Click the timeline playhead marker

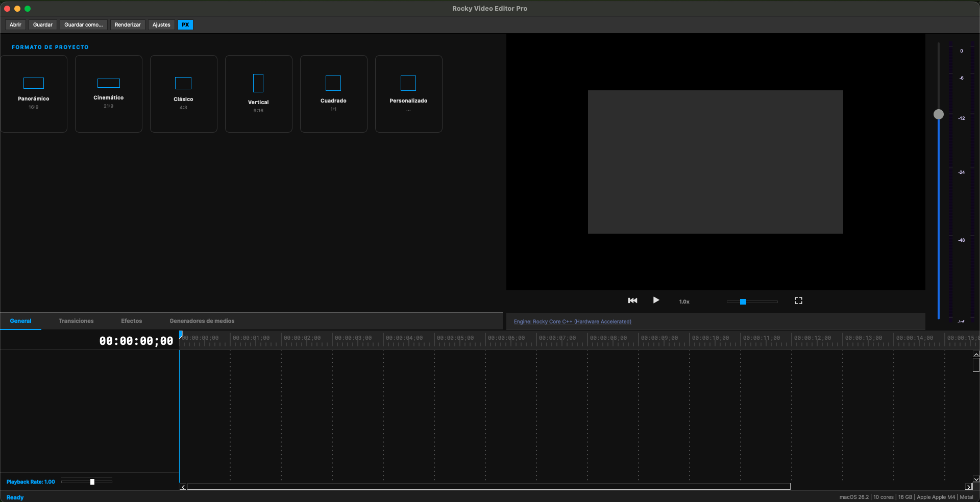pos(181,334)
